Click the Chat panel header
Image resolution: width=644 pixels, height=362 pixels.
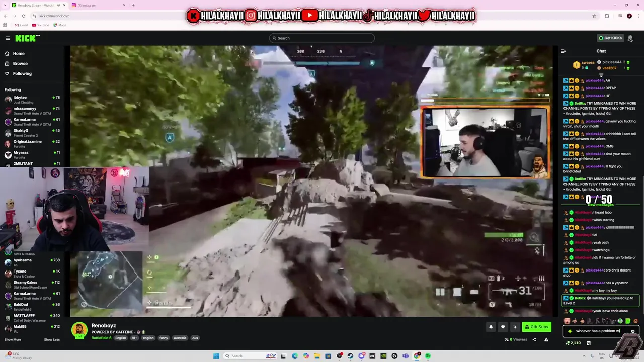(601, 51)
